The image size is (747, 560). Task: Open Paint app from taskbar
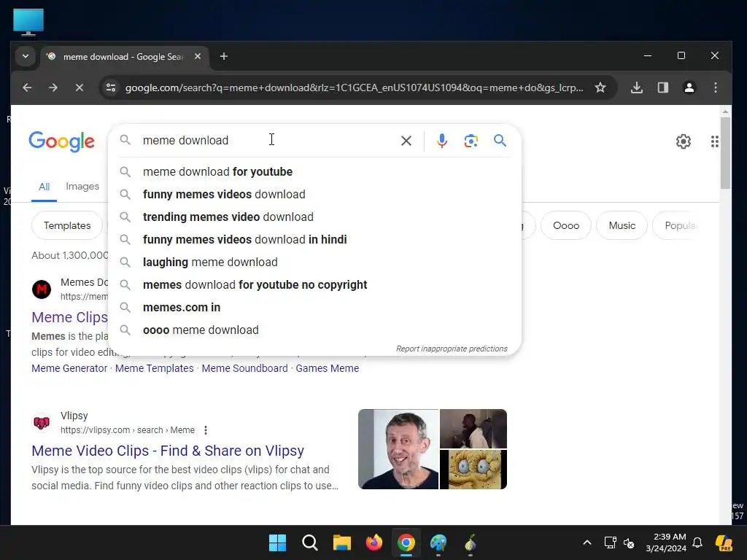pyautogui.click(x=438, y=542)
